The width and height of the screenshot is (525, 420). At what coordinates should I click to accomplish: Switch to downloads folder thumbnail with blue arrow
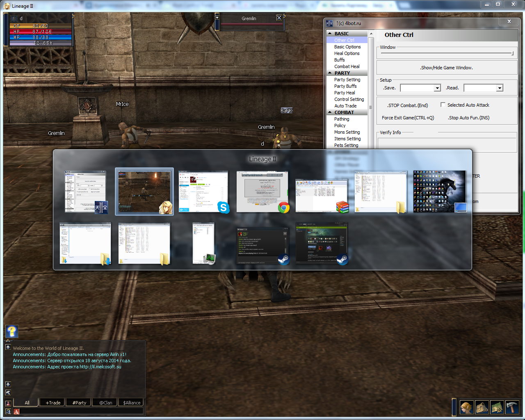(x=85, y=244)
